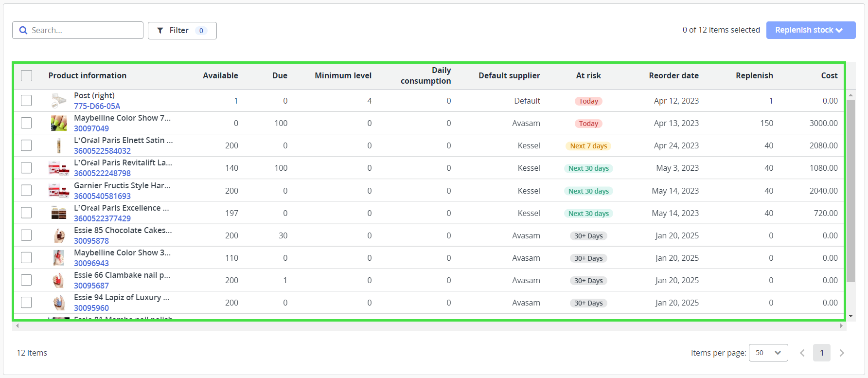
Task: Open the Filter options panel
Action: (x=182, y=31)
